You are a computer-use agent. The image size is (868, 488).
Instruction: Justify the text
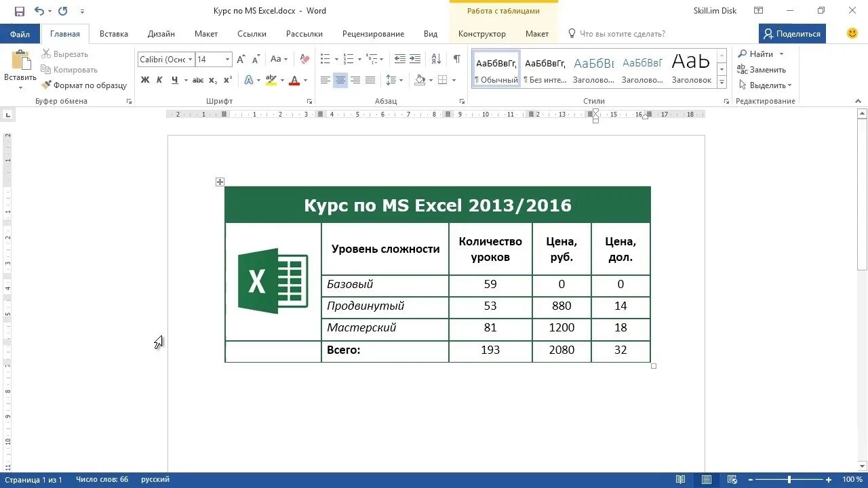[370, 80]
